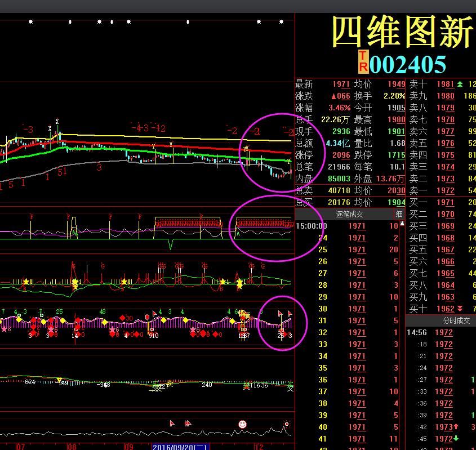Click the 最高 price 1980
This screenshot has width=476, height=450.
point(396,119)
